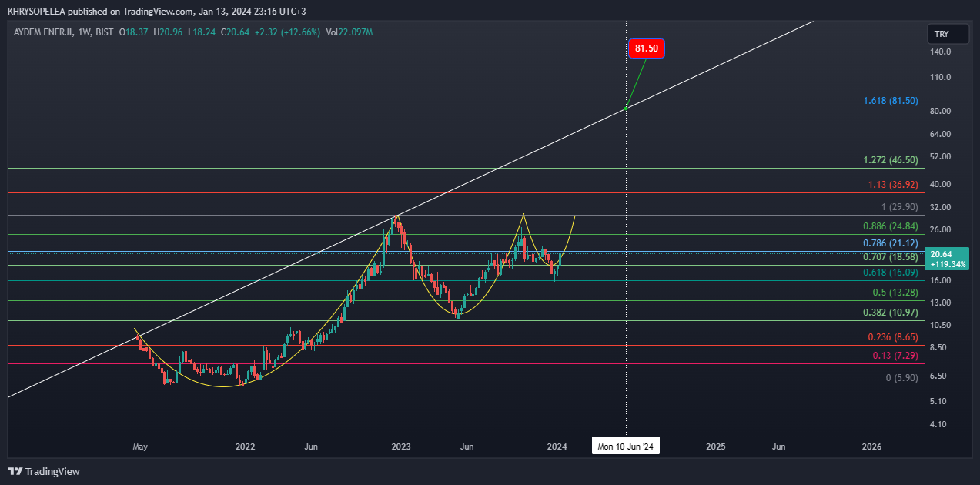The width and height of the screenshot is (980, 485).
Task: Click the 2026 label on time axis
Action: (x=872, y=447)
